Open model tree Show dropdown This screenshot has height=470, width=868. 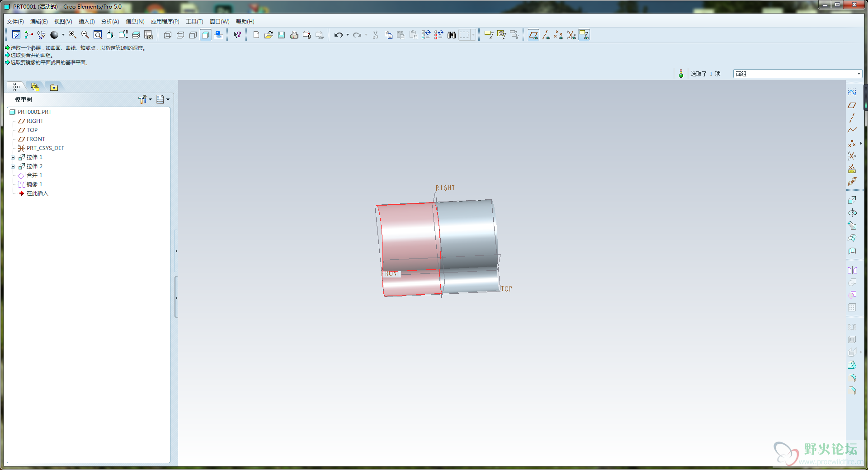point(163,99)
